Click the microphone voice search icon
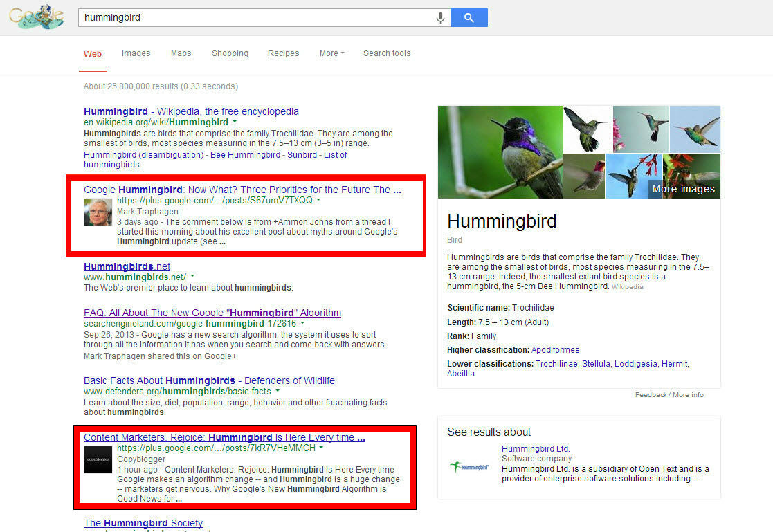 tap(440, 18)
